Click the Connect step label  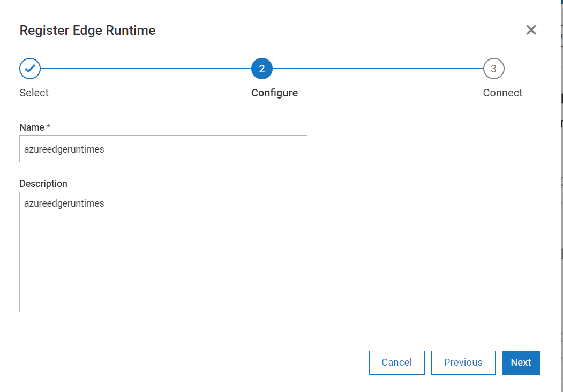(502, 93)
